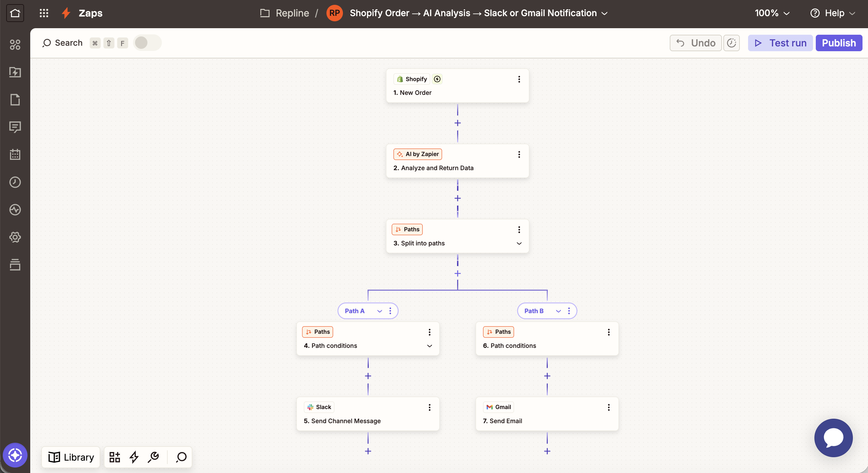
Task: Add step after Send Channel Message
Action: coord(368,451)
